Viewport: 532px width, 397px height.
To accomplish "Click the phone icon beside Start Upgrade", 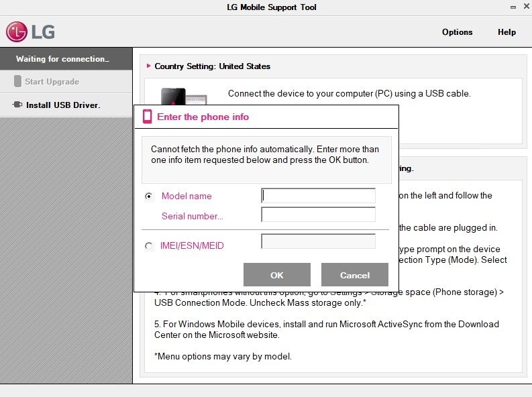I will [17, 81].
